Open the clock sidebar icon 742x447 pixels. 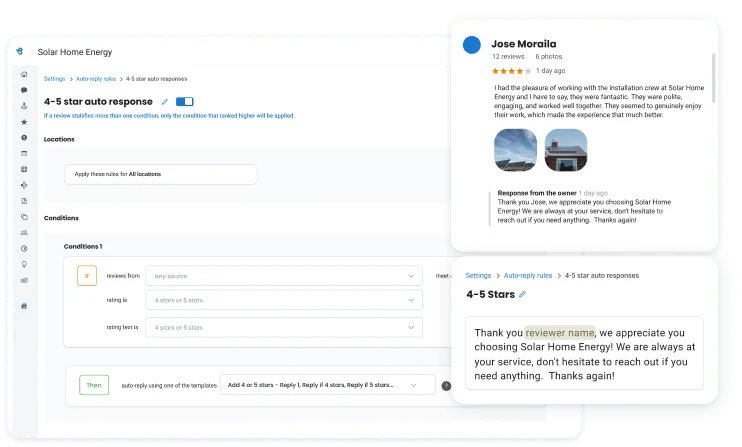pyautogui.click(x=24, y=248)
